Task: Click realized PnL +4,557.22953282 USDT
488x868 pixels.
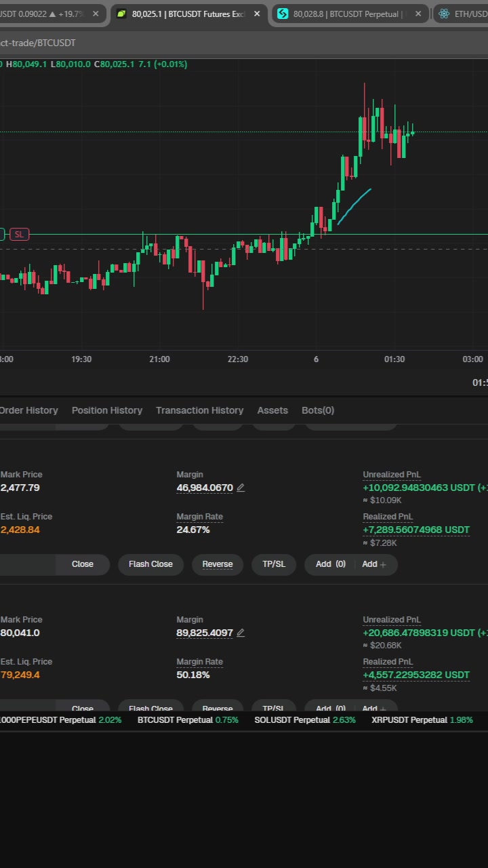Action: (x=416, y=675)
